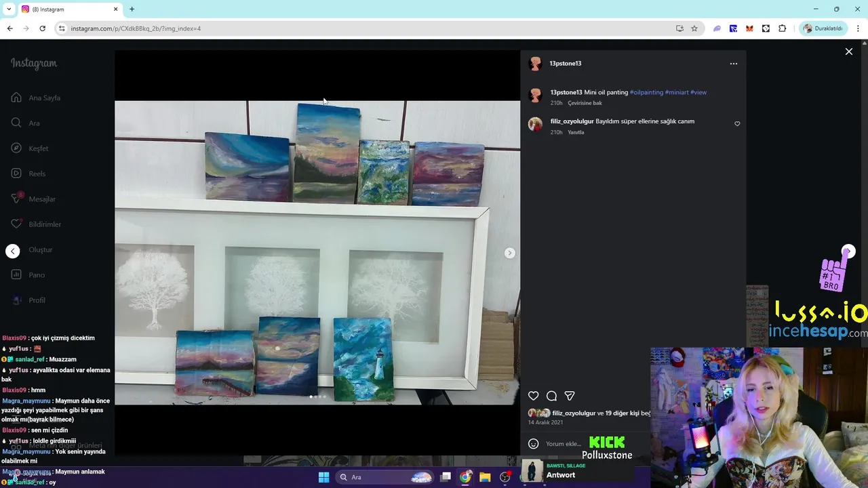This screenshot has width=868, height=488.
Task: Go to previous post using left arrow
Action: click(13, 251)
